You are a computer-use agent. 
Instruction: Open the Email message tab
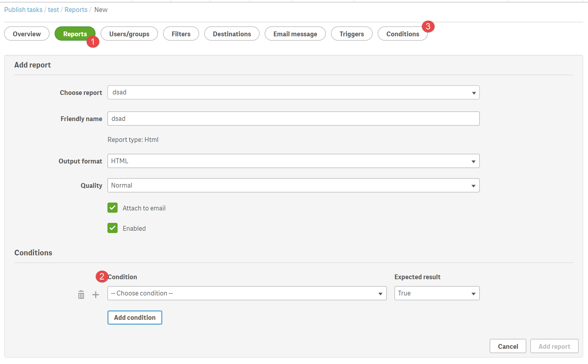click(295, 34)
